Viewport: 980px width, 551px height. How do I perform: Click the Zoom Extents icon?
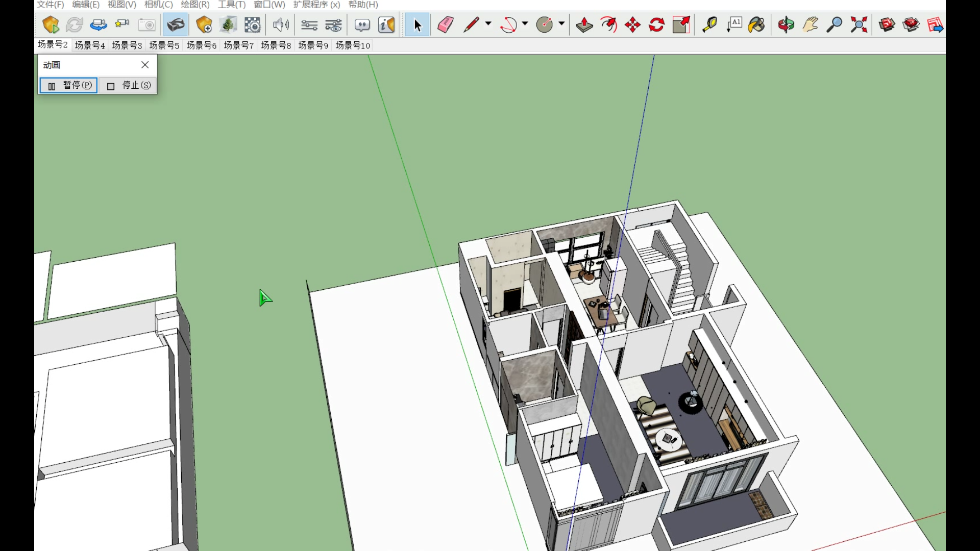tap(859, 24)
